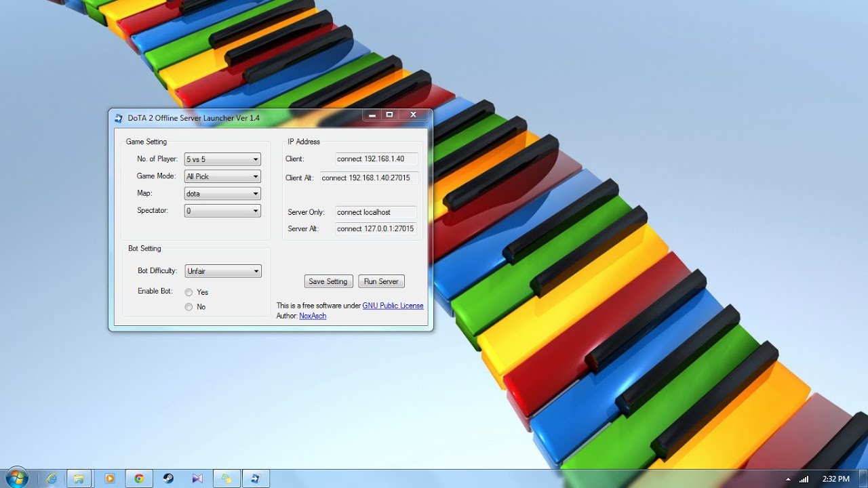Viewport: 868px width, 488px height.
Task: Open the GNU Public License link
Action: (x=393, y=306)
